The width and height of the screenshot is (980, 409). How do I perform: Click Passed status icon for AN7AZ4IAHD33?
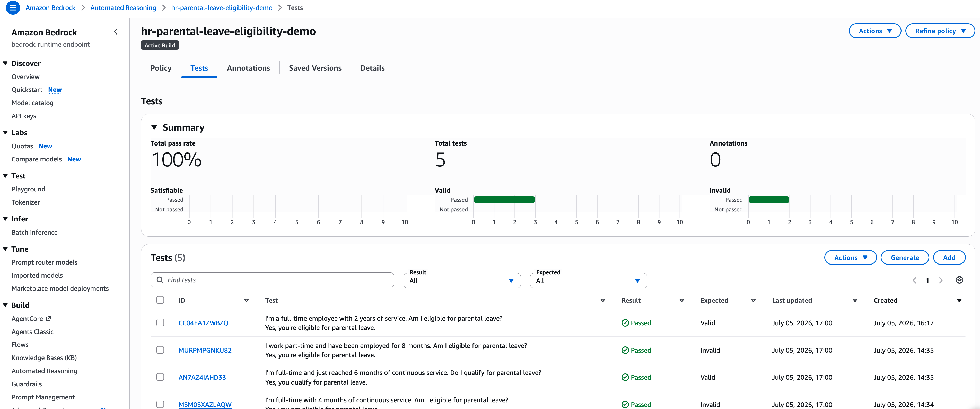pyautogui.click(x=625, y=377)
